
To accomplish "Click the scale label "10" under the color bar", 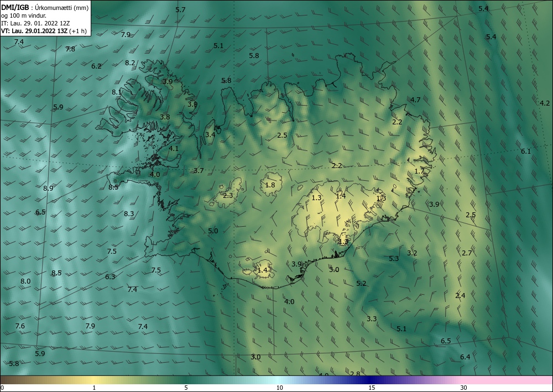I will 279,388.
